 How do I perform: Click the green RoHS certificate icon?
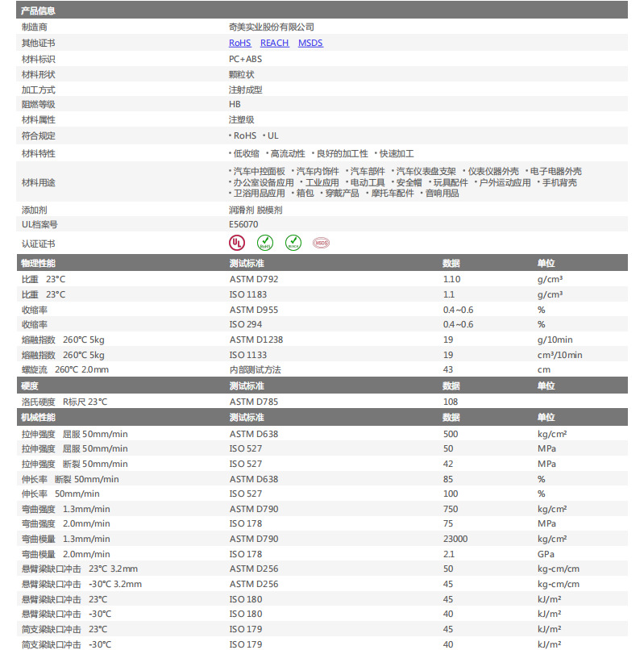coord(265,243)
